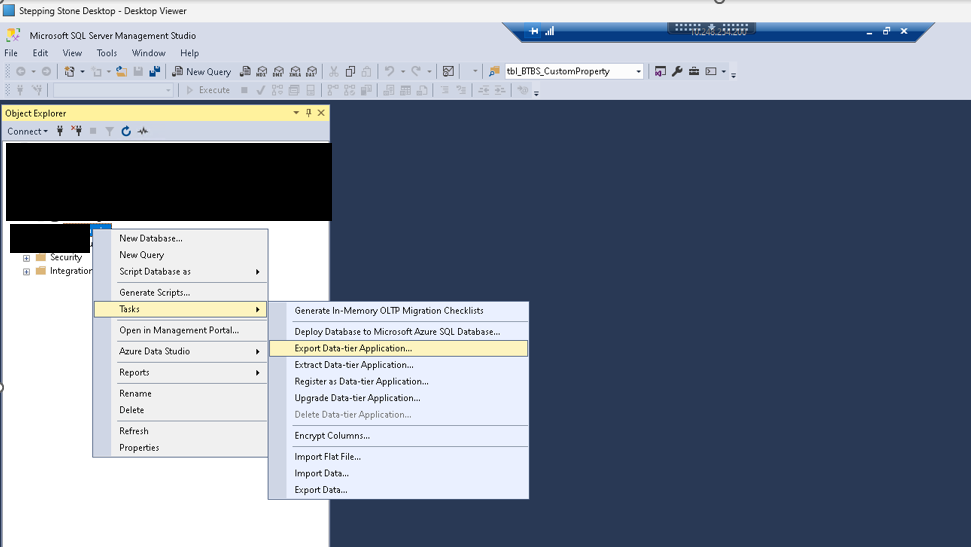Click the Analysis Services DAX Query icon

[311, 71]
